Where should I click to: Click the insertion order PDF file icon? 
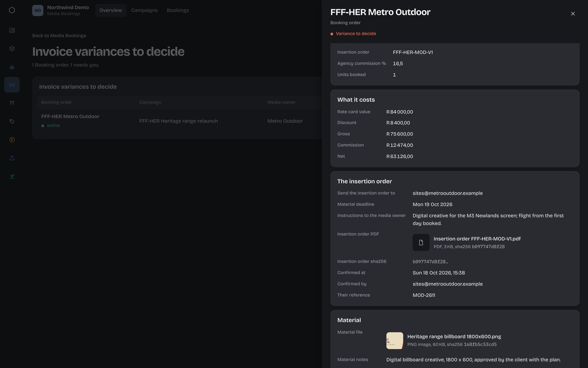[x=421, y=242]
